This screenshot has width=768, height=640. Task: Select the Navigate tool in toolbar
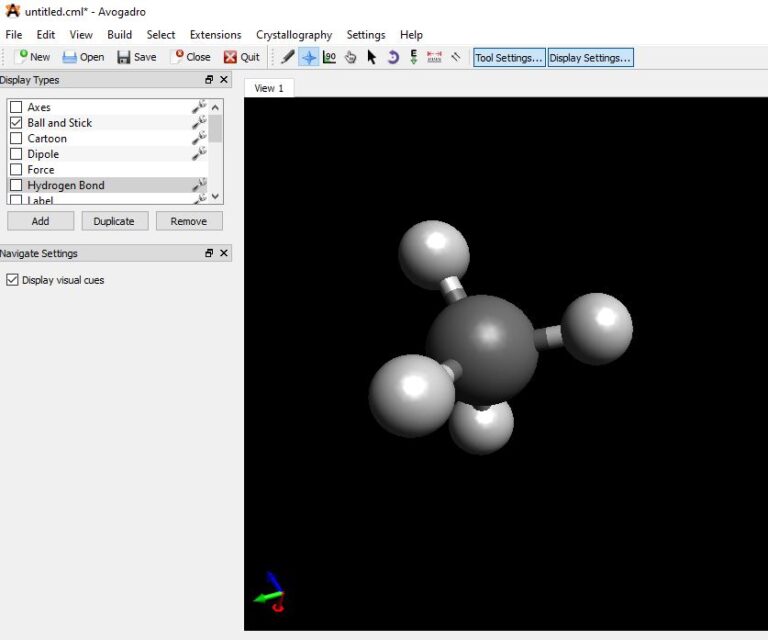coord(309,57)
